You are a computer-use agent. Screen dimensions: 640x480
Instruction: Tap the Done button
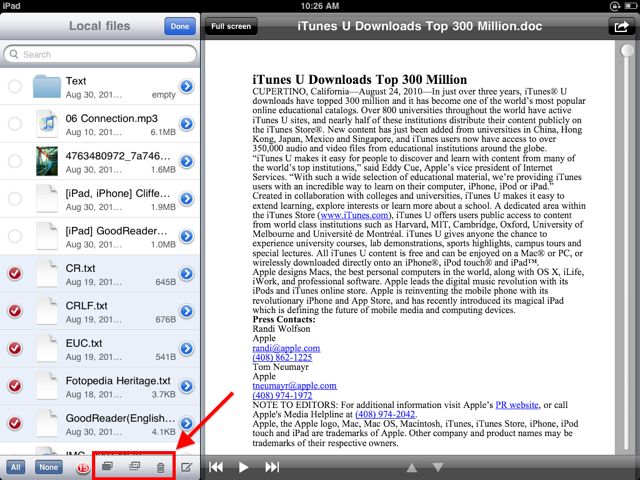point(180,27)
